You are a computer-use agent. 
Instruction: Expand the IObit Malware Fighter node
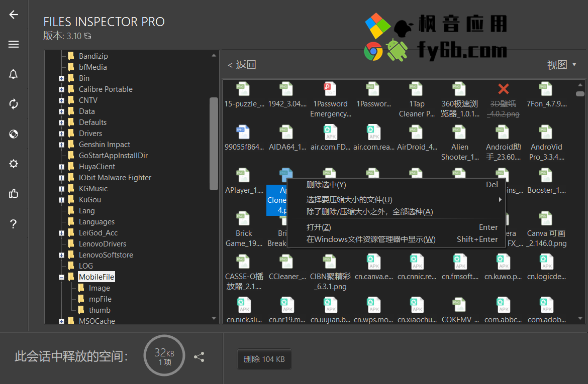coord(61,178)
